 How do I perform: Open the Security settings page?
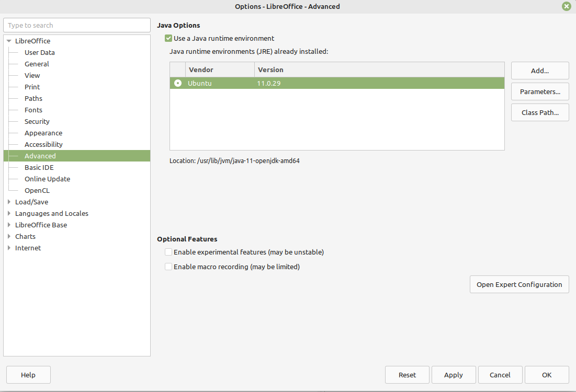click(x=37, y=121)
